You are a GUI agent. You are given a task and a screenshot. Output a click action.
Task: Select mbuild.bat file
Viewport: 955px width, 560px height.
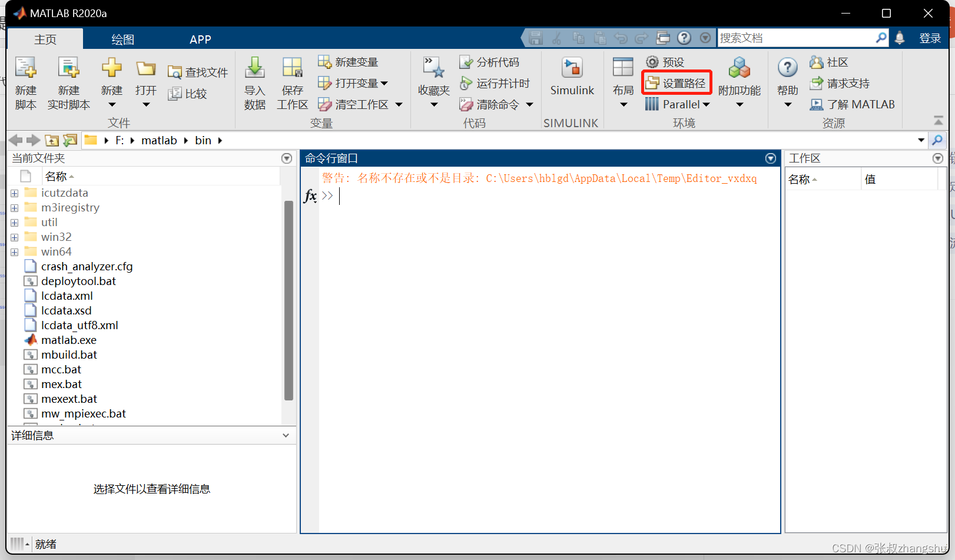pos(69,355)
